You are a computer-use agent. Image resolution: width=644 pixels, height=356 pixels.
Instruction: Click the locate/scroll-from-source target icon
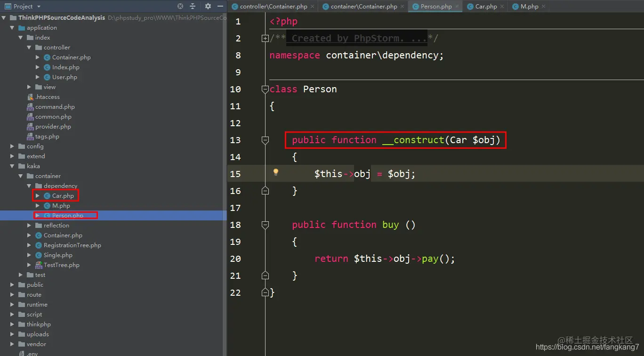(180, 6)
